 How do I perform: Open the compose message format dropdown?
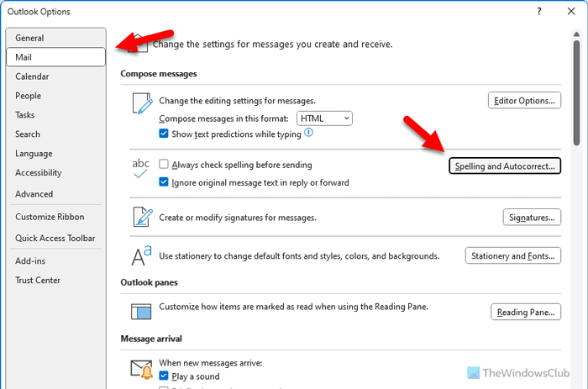325,118
